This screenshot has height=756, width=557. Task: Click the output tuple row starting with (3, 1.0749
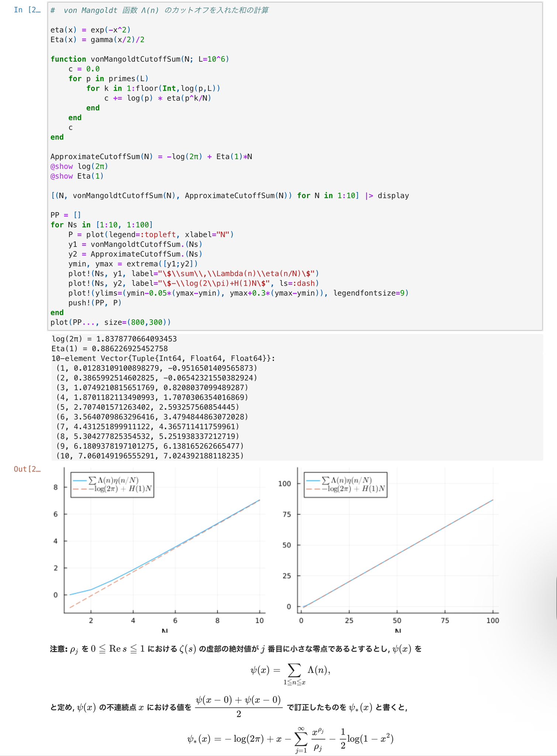[152, 388]
